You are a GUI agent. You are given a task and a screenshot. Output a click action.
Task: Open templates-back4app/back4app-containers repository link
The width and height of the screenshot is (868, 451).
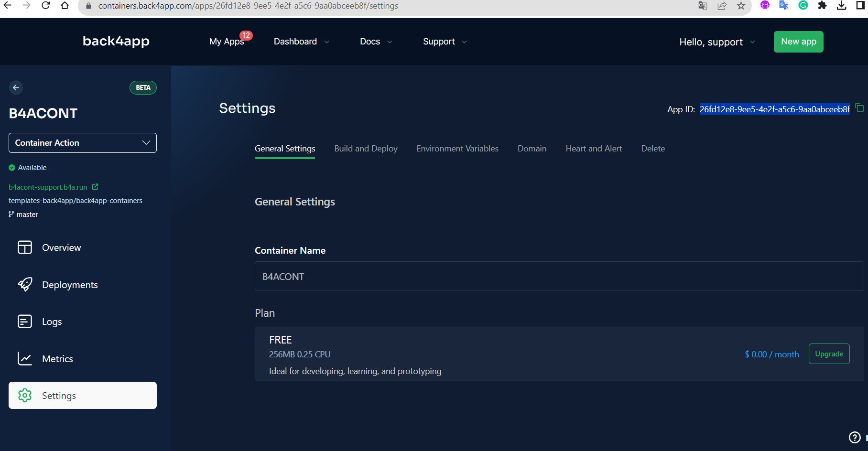[x=76, y=201]
